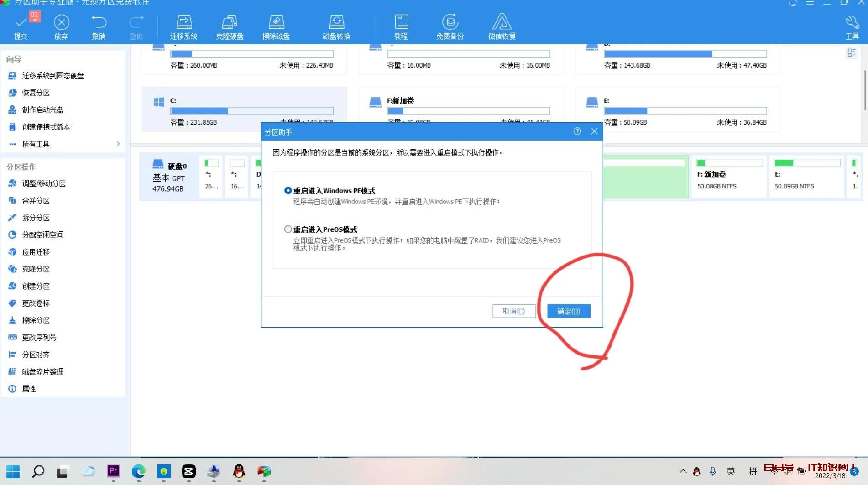The image size is (868, 485).
Task: Toggle the disk view layout icon
Action: pyautogui.click(x=851, y=53)
